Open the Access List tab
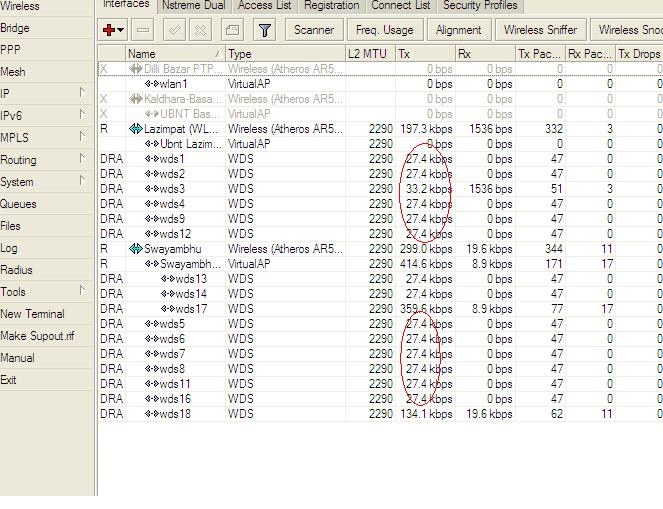This screenshot has width=663, height=509. (x=264, y=5)
